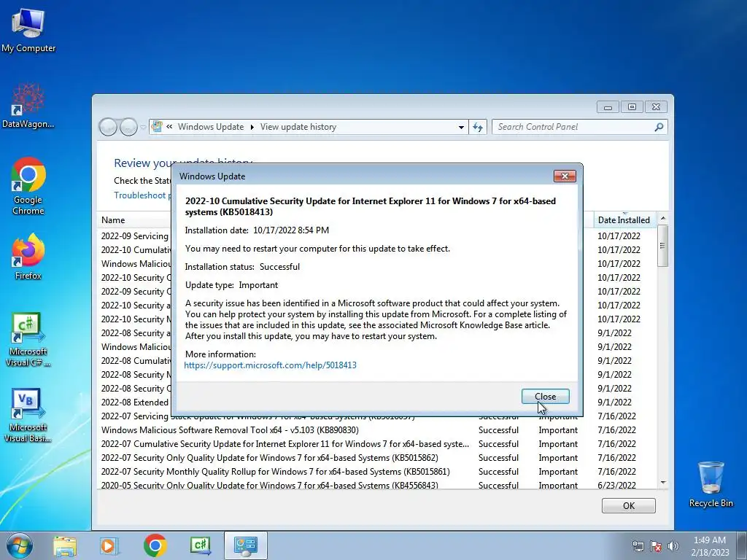Click the Forward navigation arrow
Viewport: 747px width, 560px height.
click(128, 127)
